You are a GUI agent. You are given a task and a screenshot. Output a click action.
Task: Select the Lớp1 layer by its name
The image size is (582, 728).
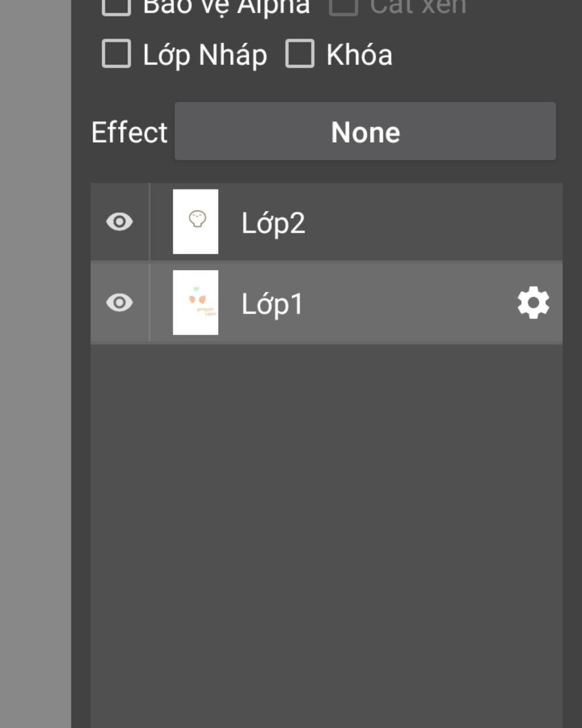272,304
